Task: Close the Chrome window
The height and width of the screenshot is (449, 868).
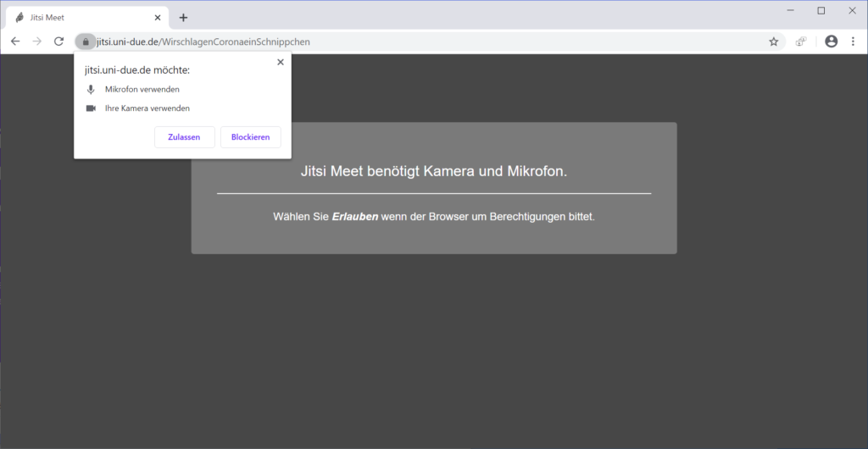Action: coord(852,10)
